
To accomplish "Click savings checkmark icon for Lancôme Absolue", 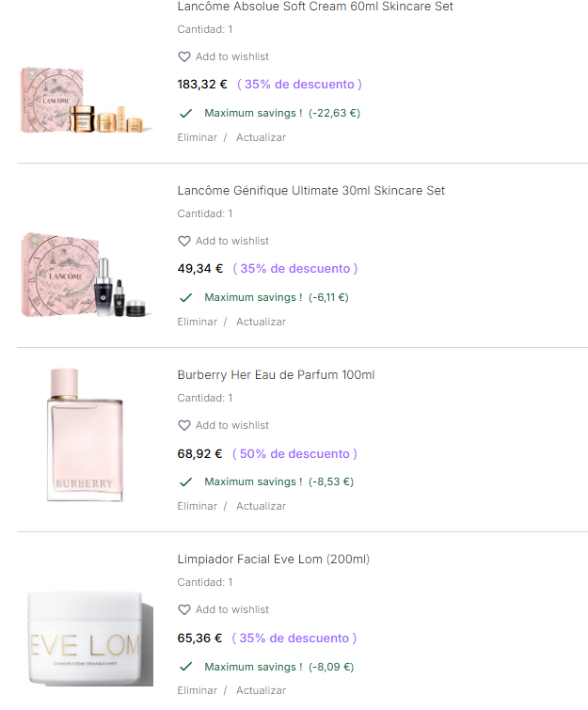I will 185,113.
